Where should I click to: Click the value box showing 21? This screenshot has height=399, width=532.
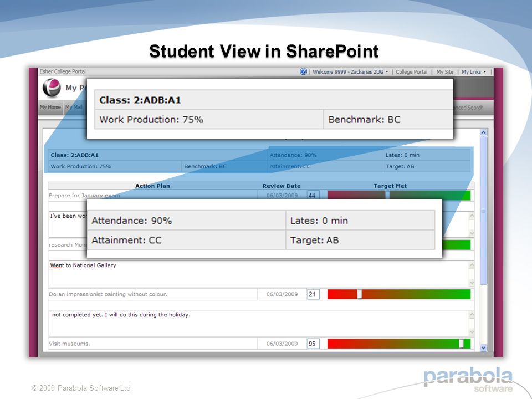click(313, 294)
